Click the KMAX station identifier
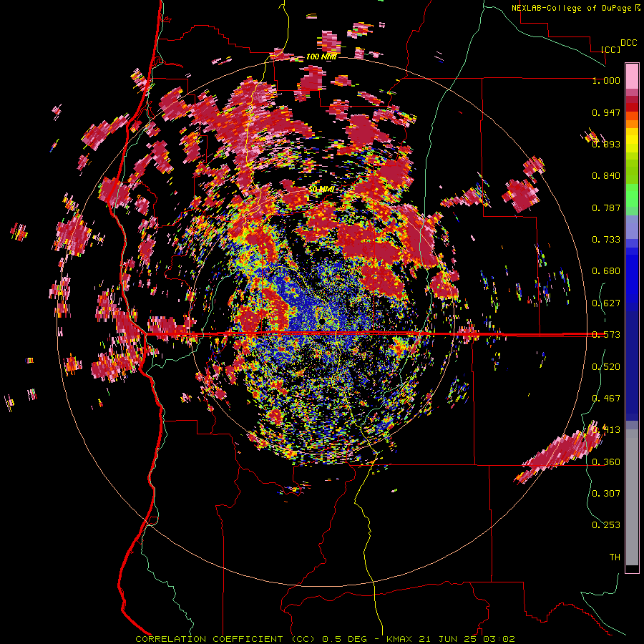Screen dimensions: 644x644 [x=399, y=639]
